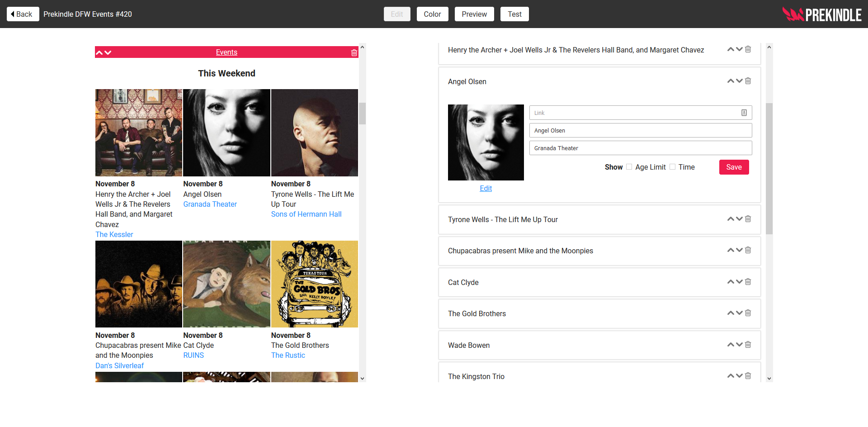Open the Sons of Hermann Hall link

[x=306, y=214]
